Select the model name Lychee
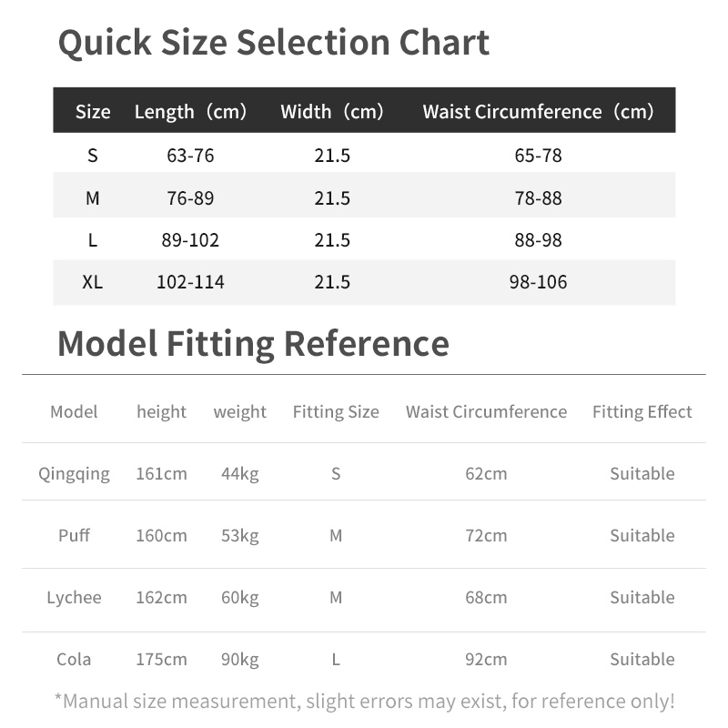 click(75, 597)
